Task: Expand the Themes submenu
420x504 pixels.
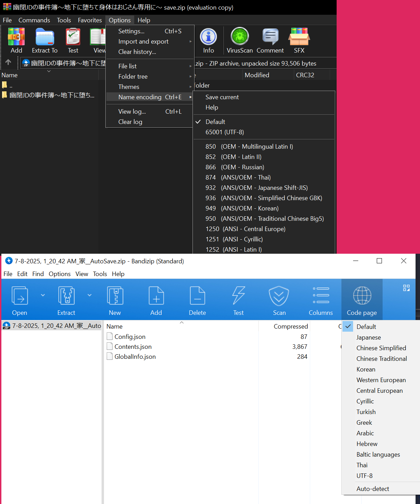Action: (x=150, y=87)
